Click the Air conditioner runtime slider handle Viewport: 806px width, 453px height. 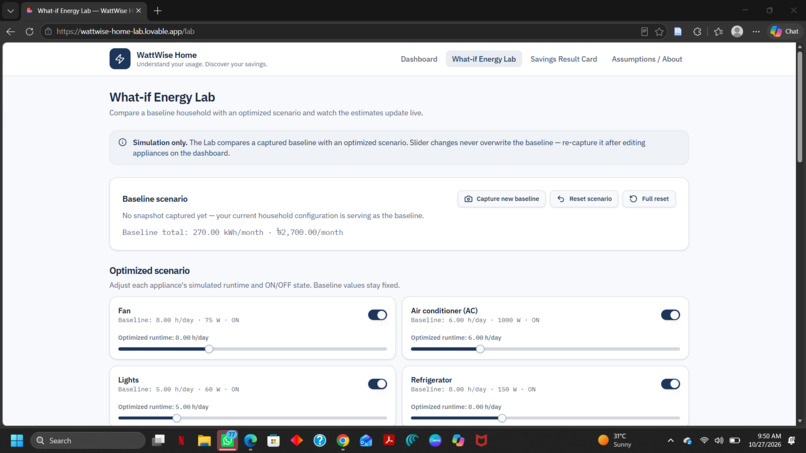(480, 349)
